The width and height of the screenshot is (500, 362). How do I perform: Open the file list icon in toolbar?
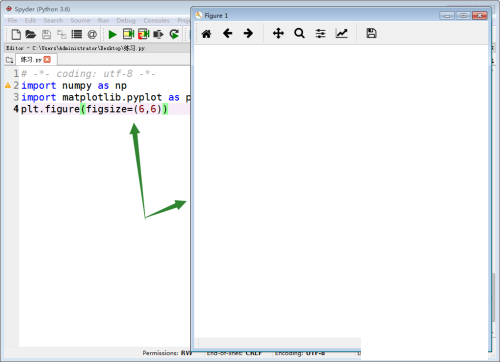click(77, 34)
